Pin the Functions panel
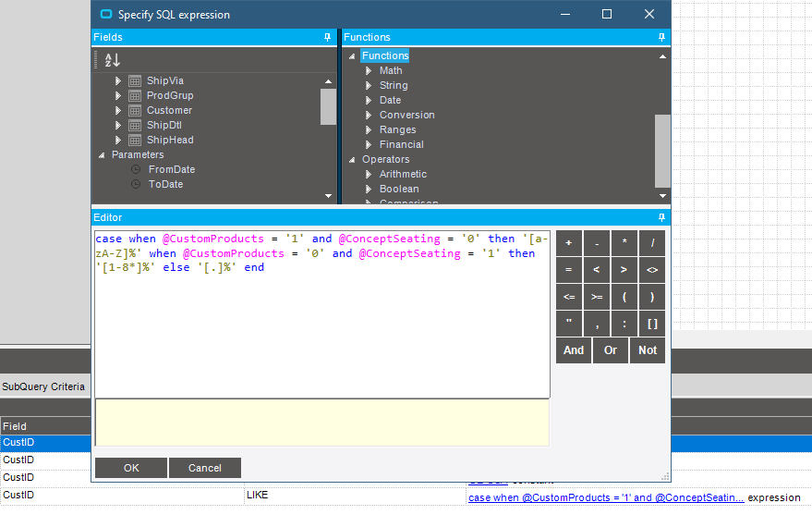The width and height of the screenshot is (812, 515). [661, 37]
